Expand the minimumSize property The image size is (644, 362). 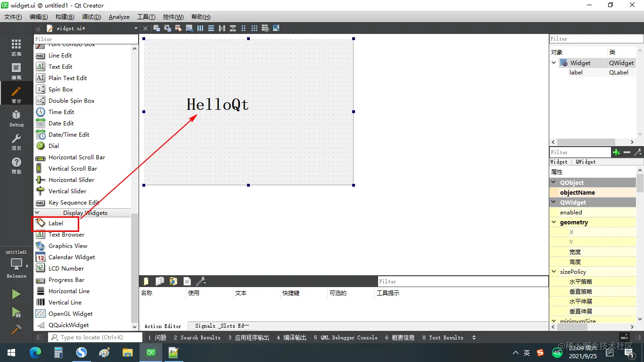554,321
